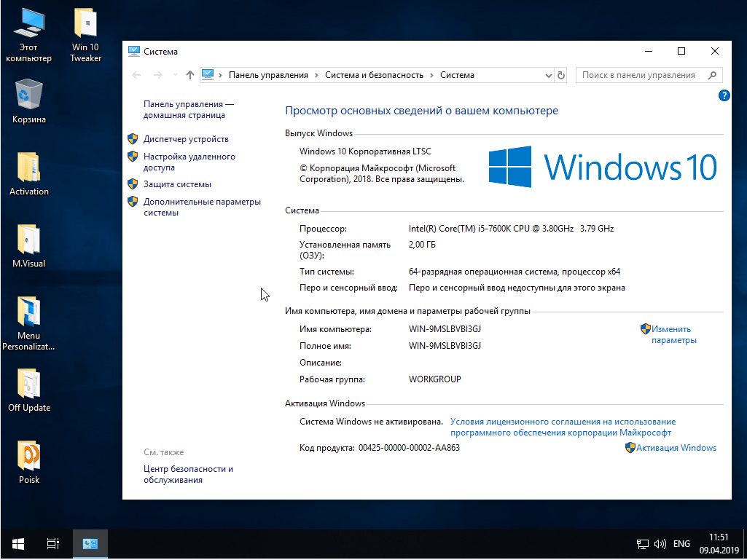The height and width of the screenshot is (560, 747).
Task: Select the Off Update folder icon
Action: [29, 390]
